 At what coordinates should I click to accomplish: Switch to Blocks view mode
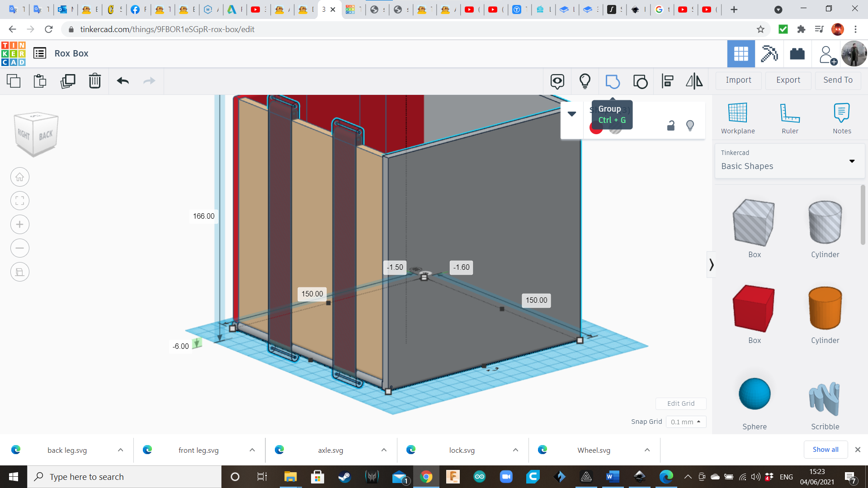point(769,54)
